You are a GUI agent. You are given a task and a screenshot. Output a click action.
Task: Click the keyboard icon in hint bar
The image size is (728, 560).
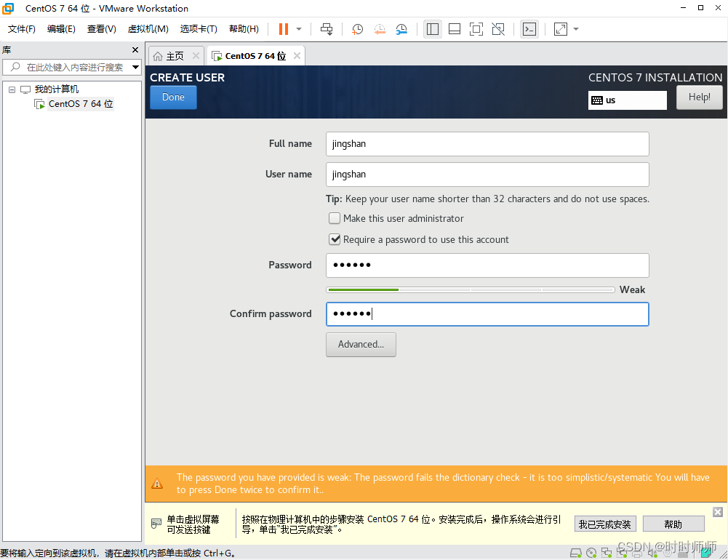(x=156, y=524)
